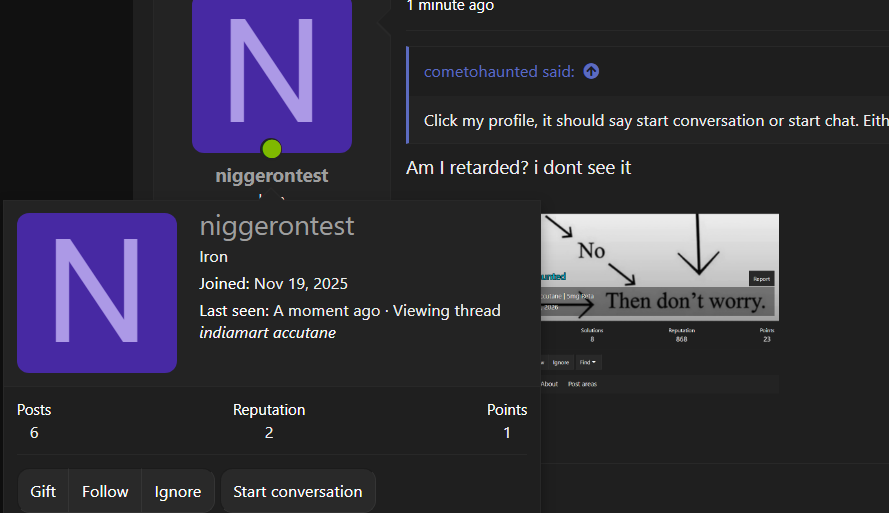Viewport: 889px width, 513px height.
Task: Click 'Joined: Nov 19, 2025' text
Action: click(x=273, y=283)
